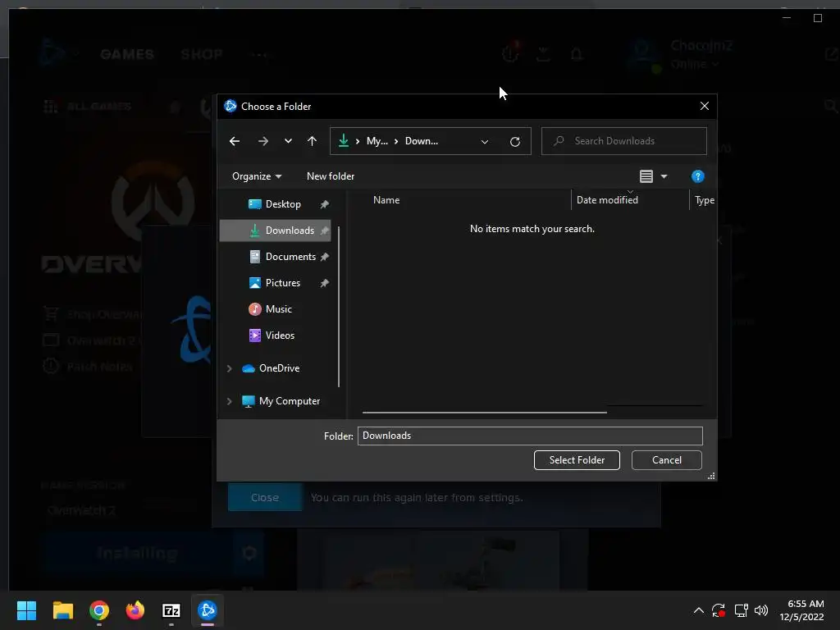This screenshot has width=840, height=630.
Task: Open the Organize menu
Action: 257,176
